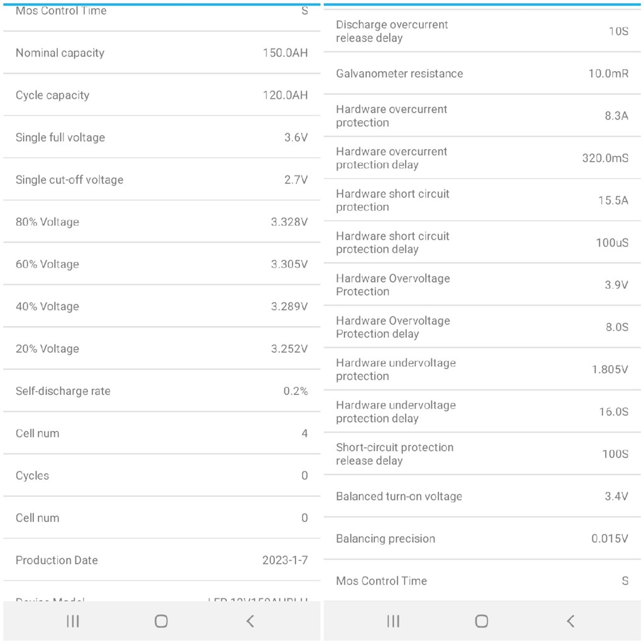Tap the left screen's back arrow icon

pyautogui.click(x=250, y=621)
